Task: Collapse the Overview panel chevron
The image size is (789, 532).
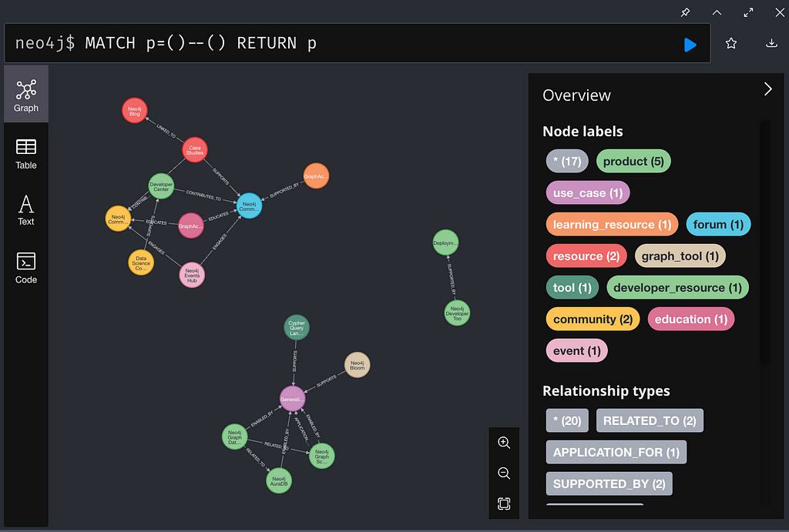Action: click(768, 89)
